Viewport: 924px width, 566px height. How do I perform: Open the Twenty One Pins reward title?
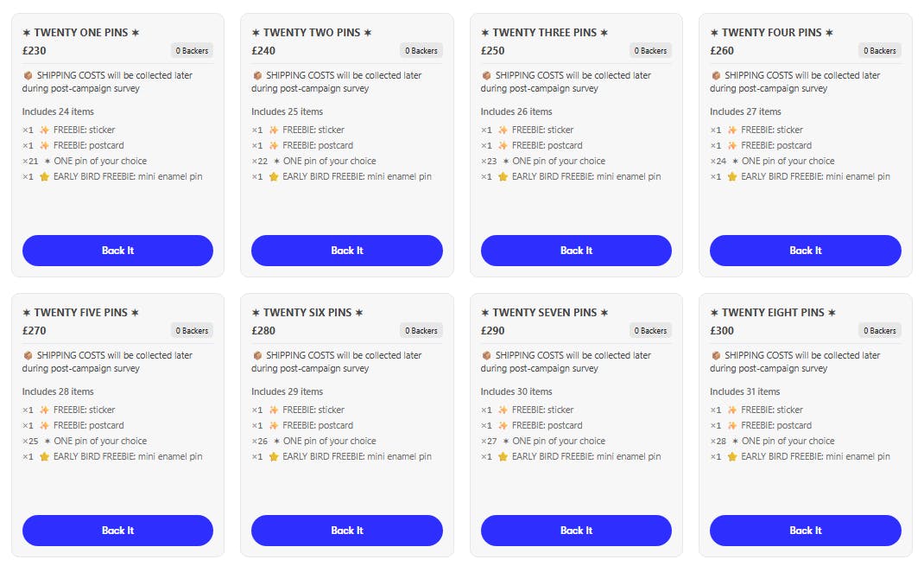[x=80, y=33]
